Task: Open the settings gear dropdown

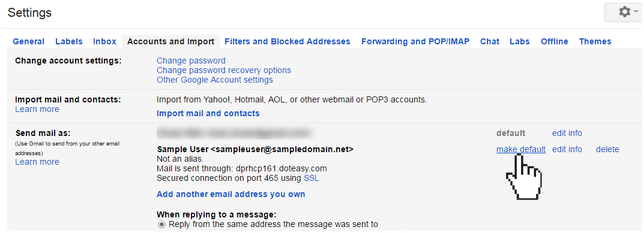Action: click(624, 13)
